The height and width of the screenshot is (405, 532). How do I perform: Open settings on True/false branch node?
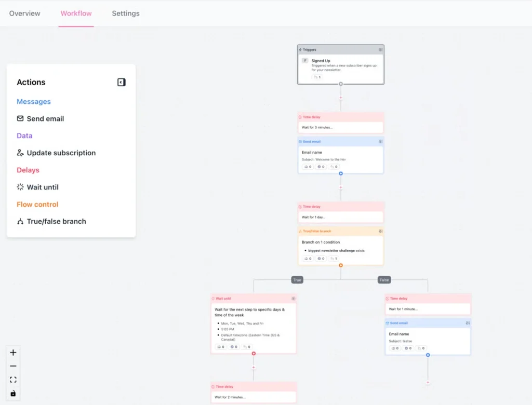(x=380, y=231)
